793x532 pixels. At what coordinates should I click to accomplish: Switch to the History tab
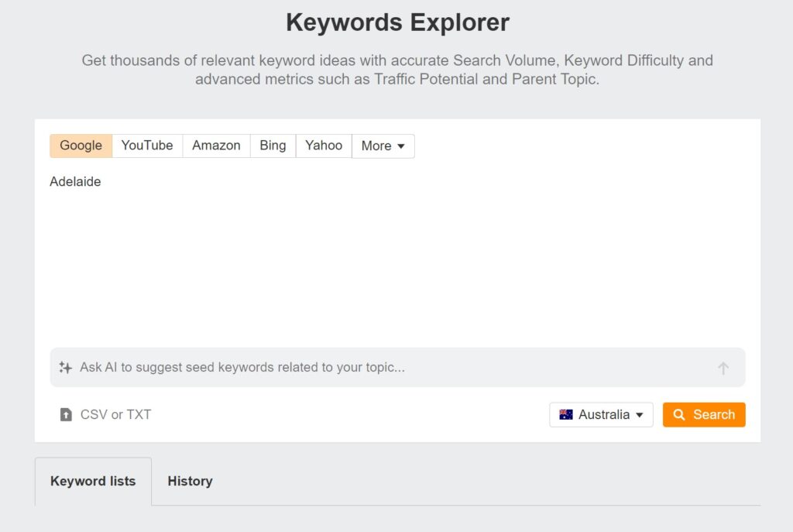[x=191, y=481]
